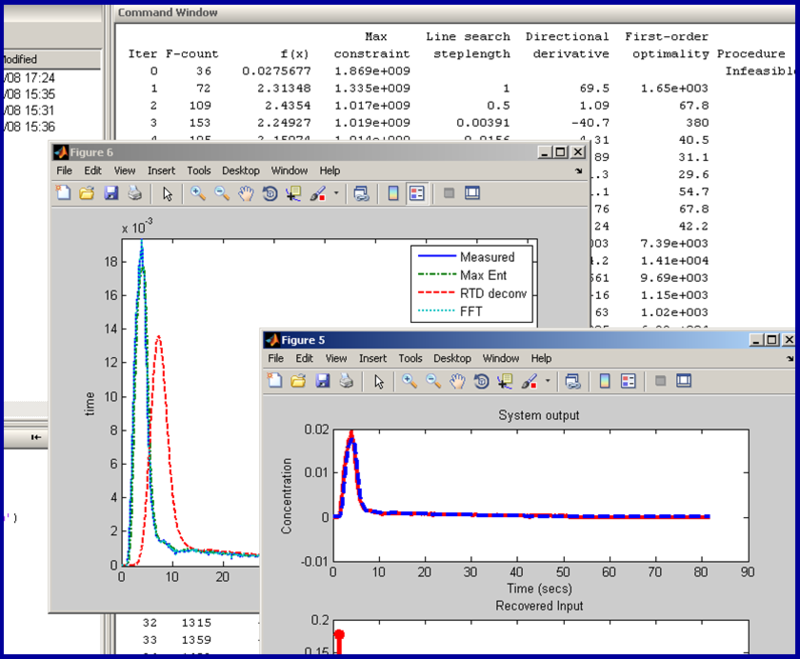The width and height of the screenshot is (800, 659).
Task: Open Help menu in Figure 6
Action: [330, 170]
